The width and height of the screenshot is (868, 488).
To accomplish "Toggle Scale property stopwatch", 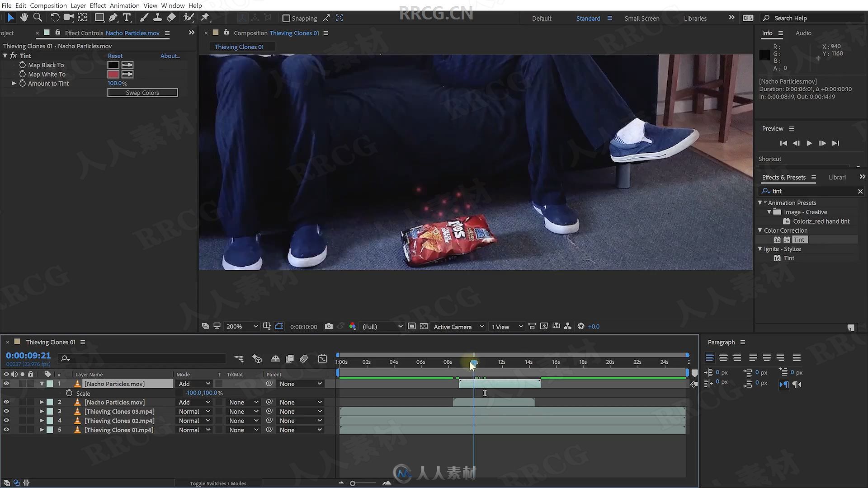I will pyautogui.click(x=69, y=393).
